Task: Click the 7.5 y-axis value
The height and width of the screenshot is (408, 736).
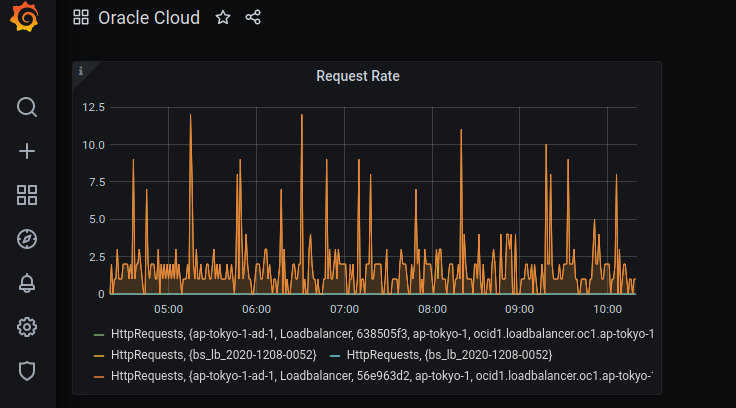Action: click(x=97, y=182)
